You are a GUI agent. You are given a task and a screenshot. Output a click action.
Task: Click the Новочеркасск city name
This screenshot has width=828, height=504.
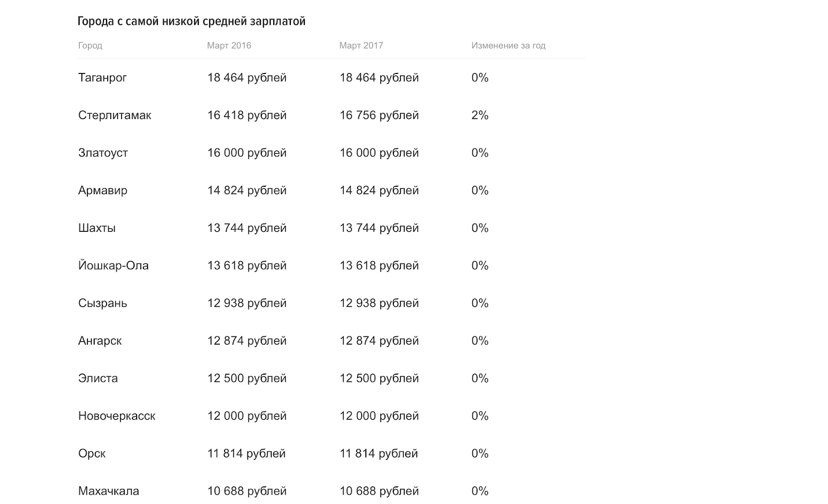coord(116,416)
